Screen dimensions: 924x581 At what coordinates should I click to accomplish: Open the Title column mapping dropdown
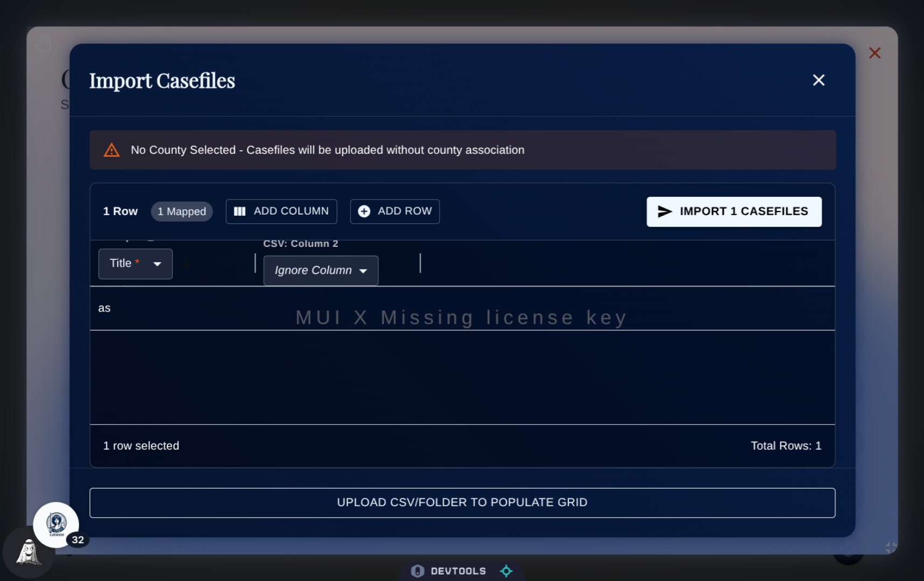135,264
